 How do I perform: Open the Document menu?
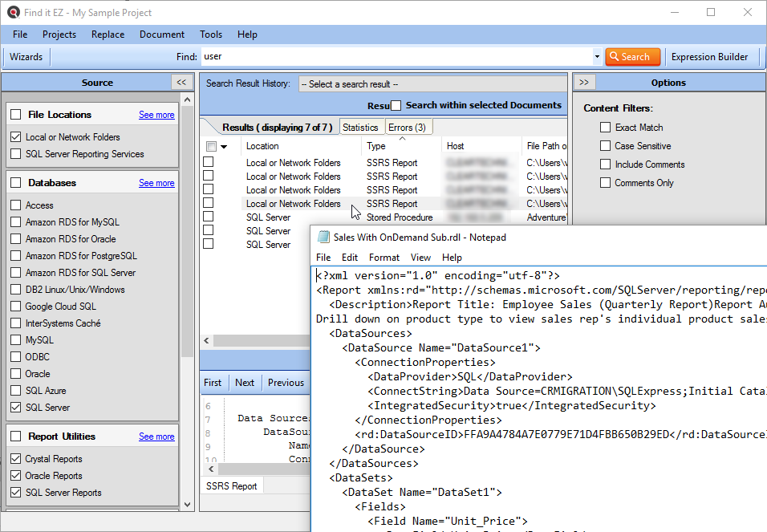(162, 35)
